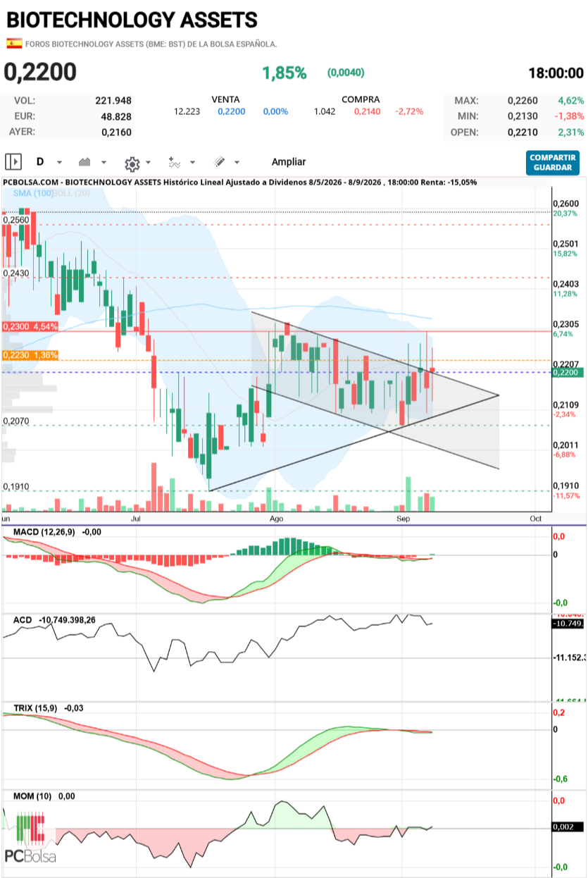Click the 0,1910 level label on chart
Viewport: 588px width, 878px height.
pyautogui.click(x=16, y=487)
